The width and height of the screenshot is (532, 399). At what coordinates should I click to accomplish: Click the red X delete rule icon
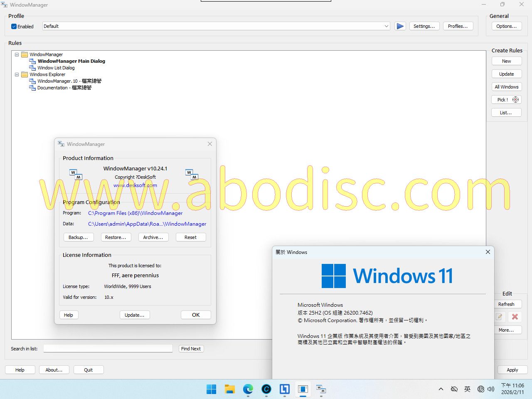click(x=515, y=317)
